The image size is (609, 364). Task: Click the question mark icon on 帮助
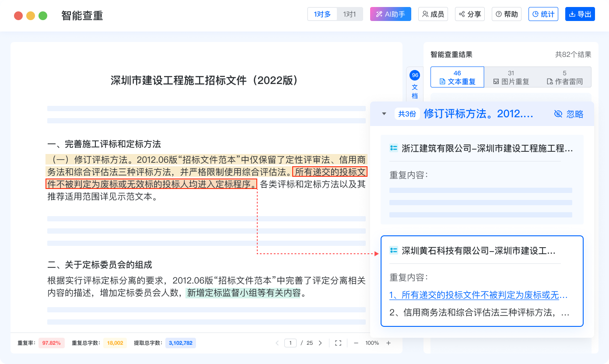(499, 14)
